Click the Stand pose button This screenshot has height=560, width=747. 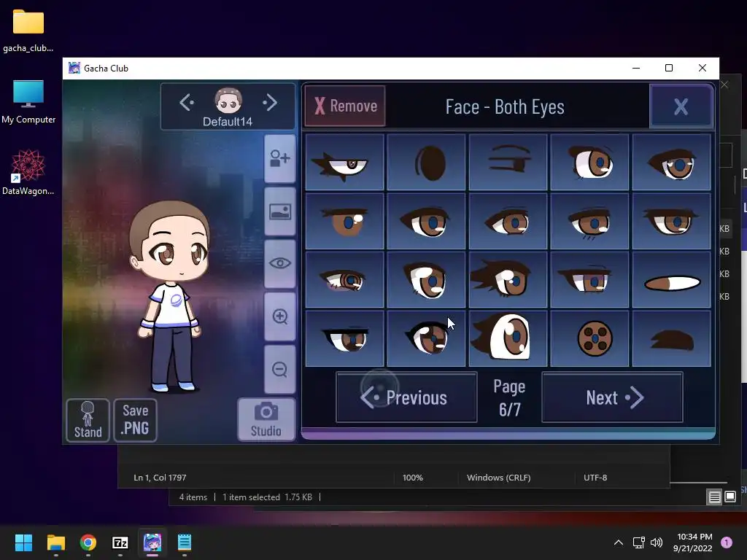coord(88,420)
